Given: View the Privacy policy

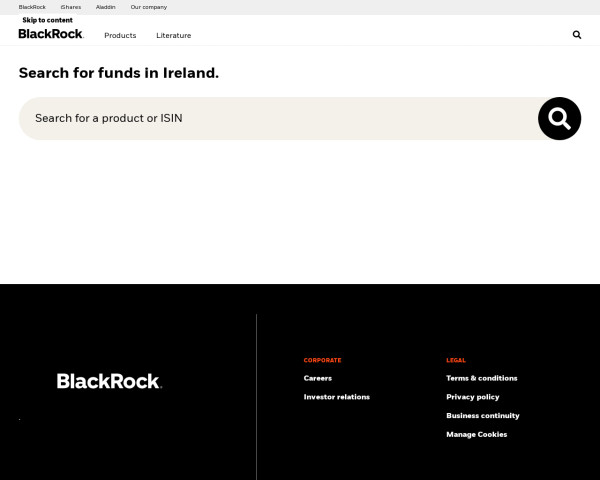Looking at the screenshot, I should pyautogui.click(x=472, y=397).
